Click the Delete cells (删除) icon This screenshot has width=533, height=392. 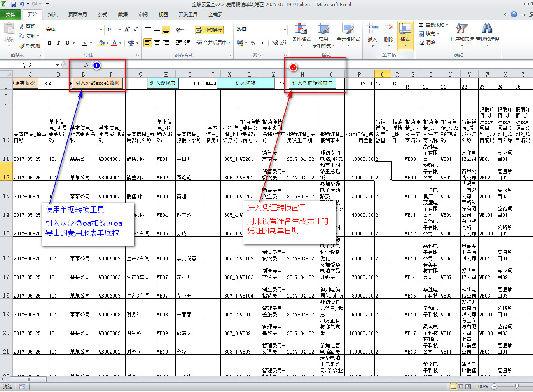point(388,28)
